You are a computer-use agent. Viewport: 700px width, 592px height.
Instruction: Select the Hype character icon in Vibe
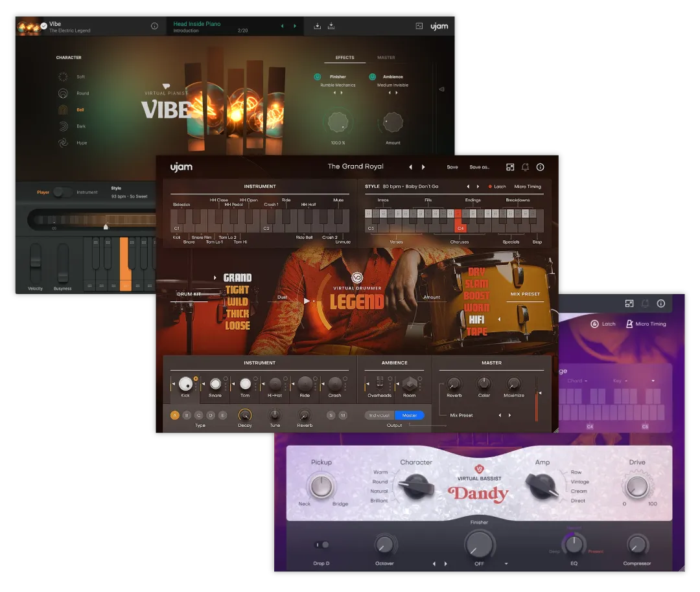click(63, 142)
